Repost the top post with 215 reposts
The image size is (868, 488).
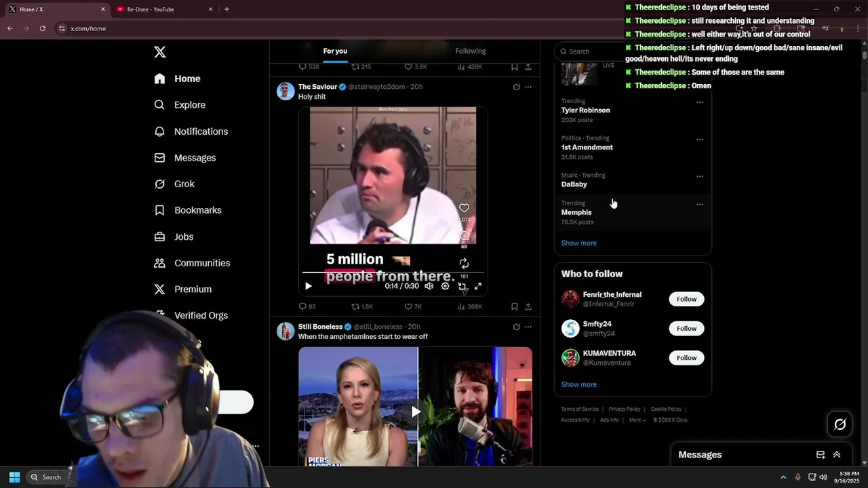(361, 66)
